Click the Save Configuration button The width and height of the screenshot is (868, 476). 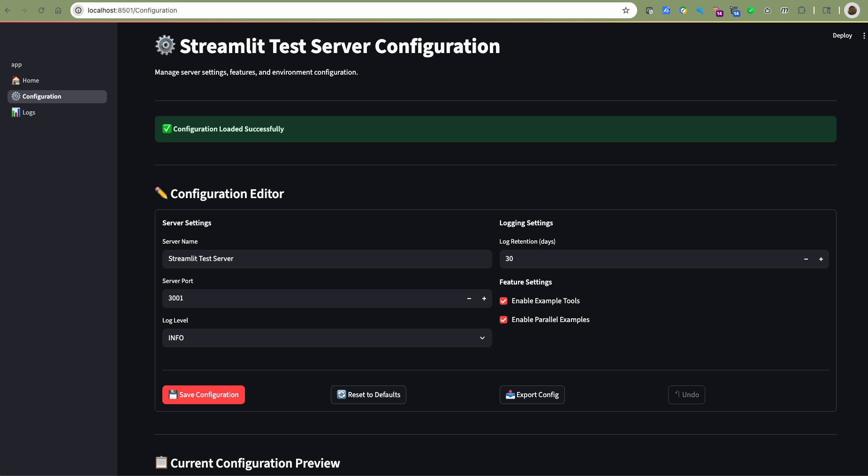point(203,395)
